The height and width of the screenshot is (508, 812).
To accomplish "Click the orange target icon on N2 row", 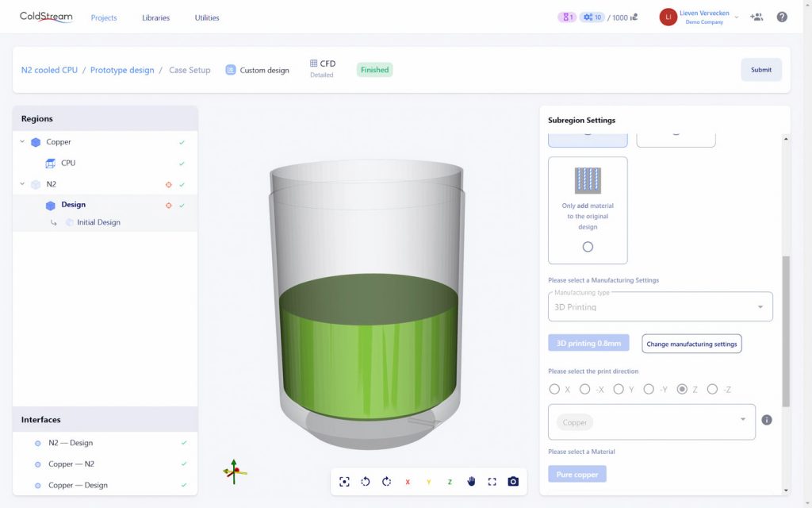I will (x=168, y=184).
